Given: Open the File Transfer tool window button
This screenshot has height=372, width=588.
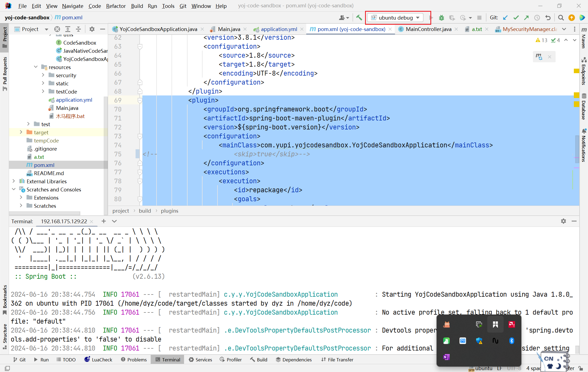Looking at the screenshot, I should point(337,359).
